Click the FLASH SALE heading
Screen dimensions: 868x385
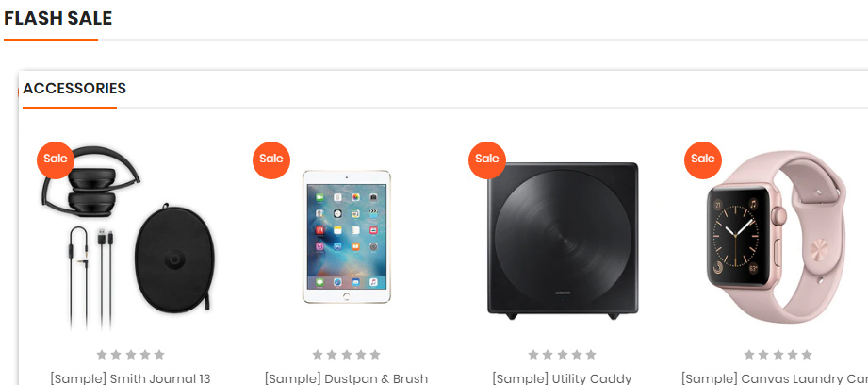click(x=58, y=18)
